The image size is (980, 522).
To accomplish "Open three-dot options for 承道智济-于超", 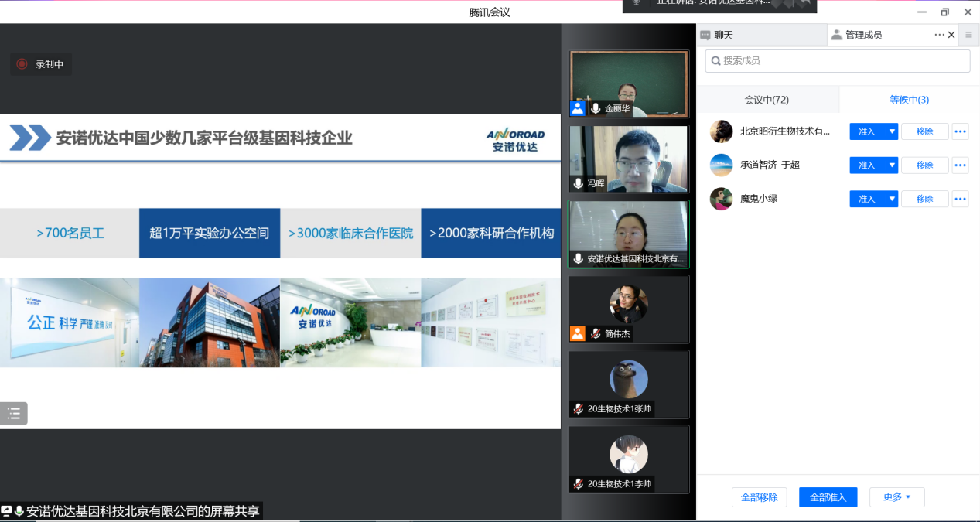I will 960,165.
